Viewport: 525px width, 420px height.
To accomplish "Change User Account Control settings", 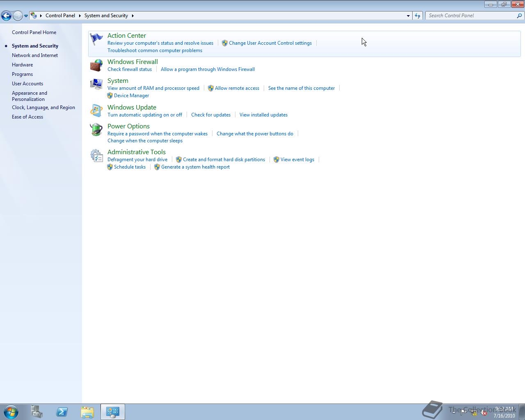I will point(270,43).
